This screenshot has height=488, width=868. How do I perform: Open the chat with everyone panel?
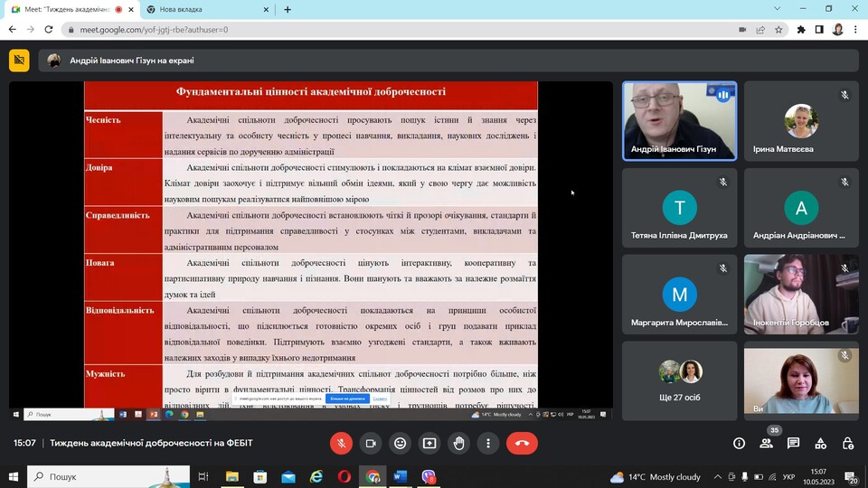pos(793,443)
